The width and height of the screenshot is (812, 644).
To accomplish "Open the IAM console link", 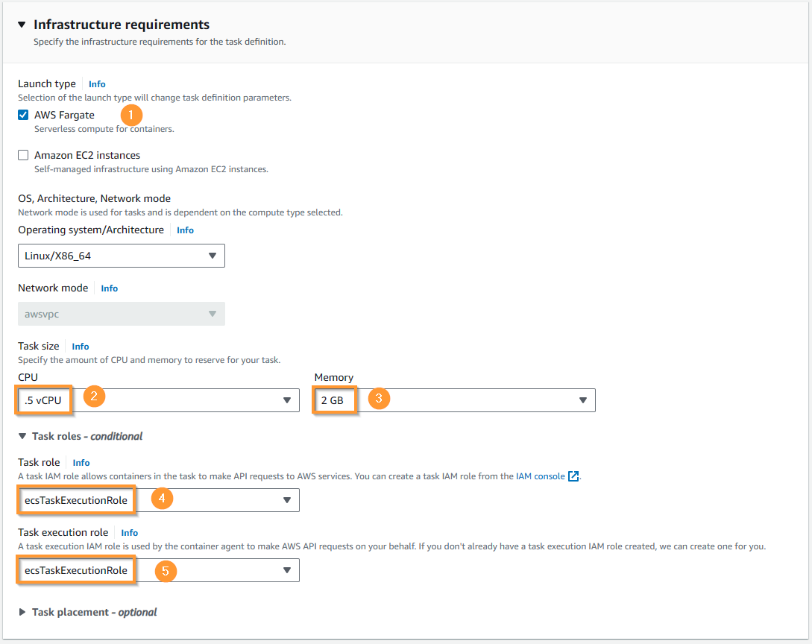I will pos(540,476).
